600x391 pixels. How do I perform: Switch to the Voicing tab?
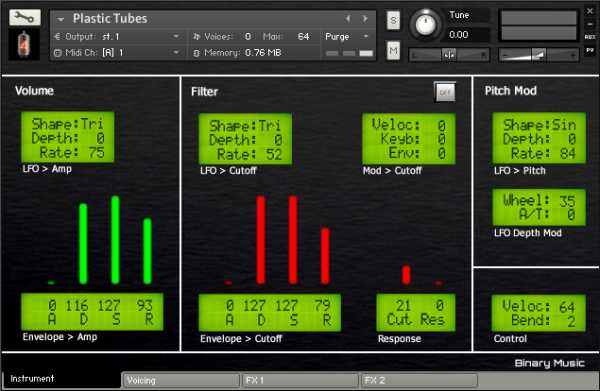tap(181, 380)
